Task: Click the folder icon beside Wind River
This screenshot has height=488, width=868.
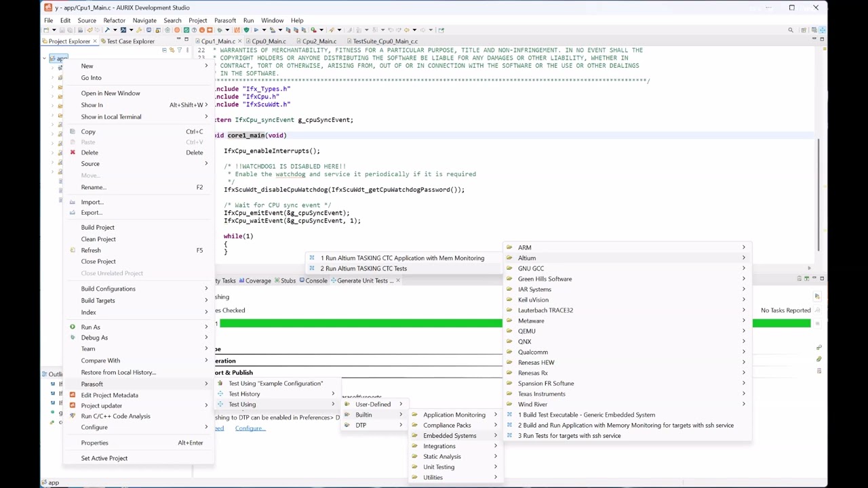Action: tap(509, 404)
